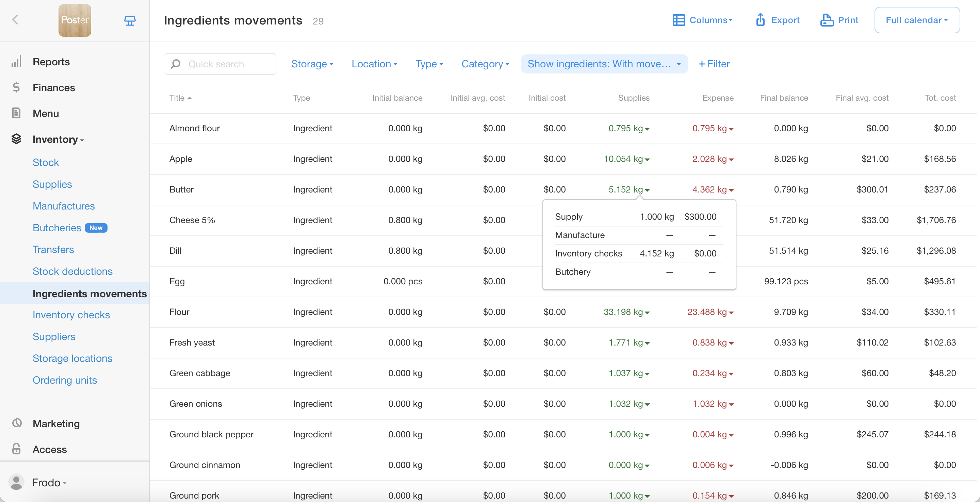Click the Access padlock icon

(x=16, y=449)
